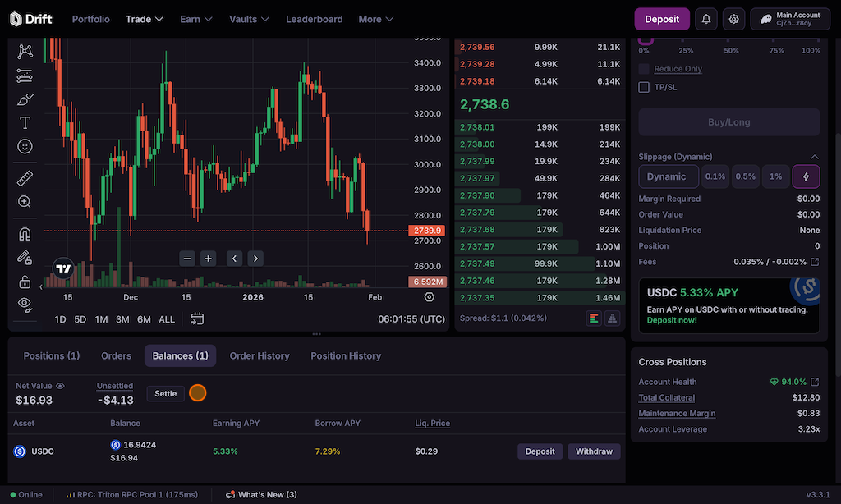Switch to the Order History tab

259,355
